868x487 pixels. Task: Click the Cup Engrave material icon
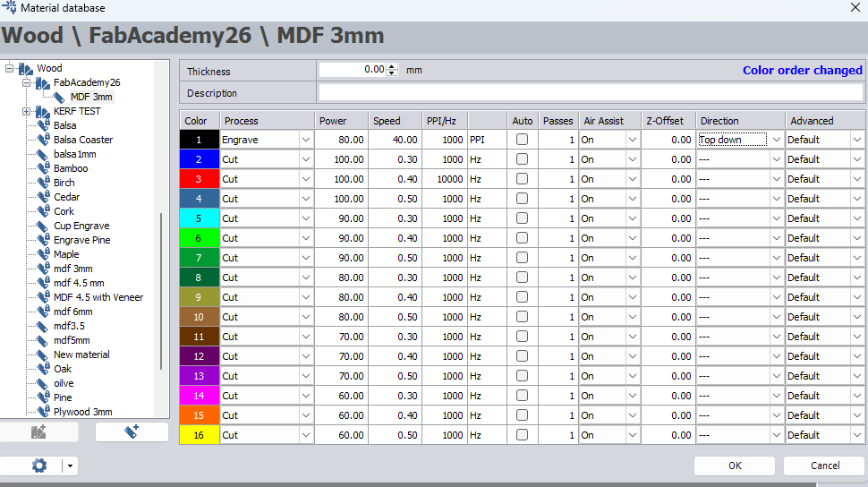pyautogui.click(x=42, y=226)
